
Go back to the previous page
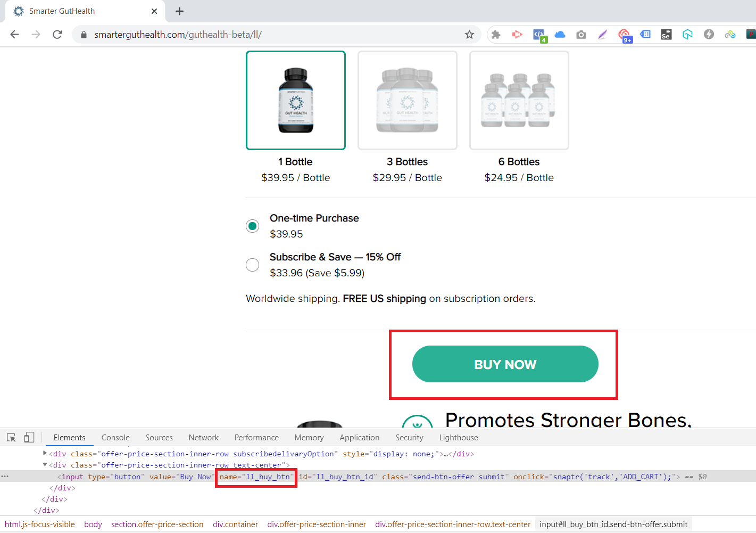tap(15, 35)
